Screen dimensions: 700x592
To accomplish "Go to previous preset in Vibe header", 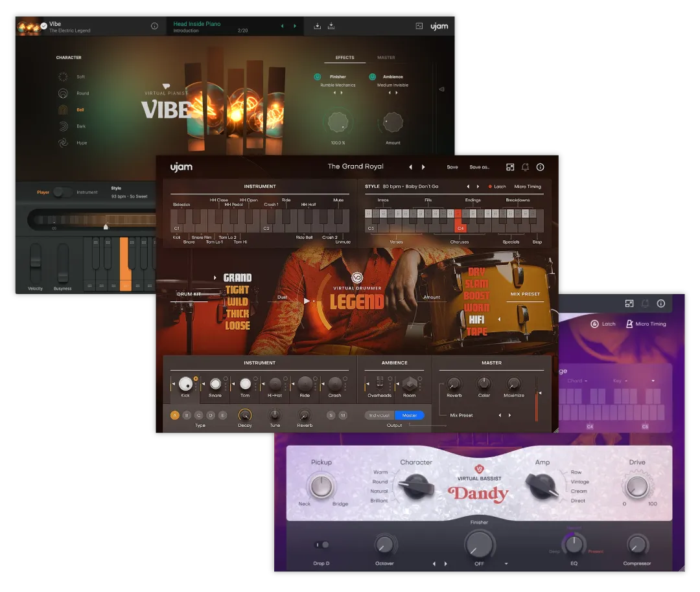I will [282, 27].
